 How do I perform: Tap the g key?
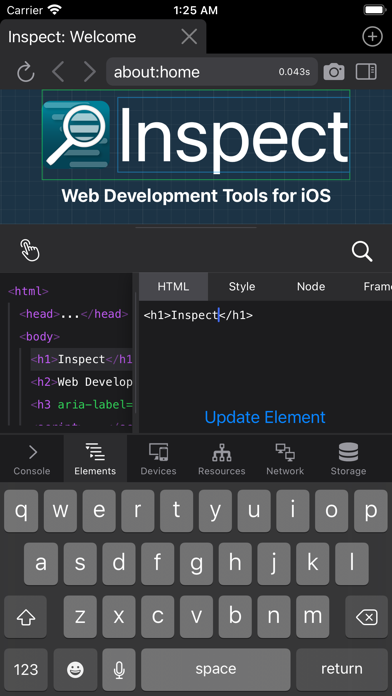[196, 564]
